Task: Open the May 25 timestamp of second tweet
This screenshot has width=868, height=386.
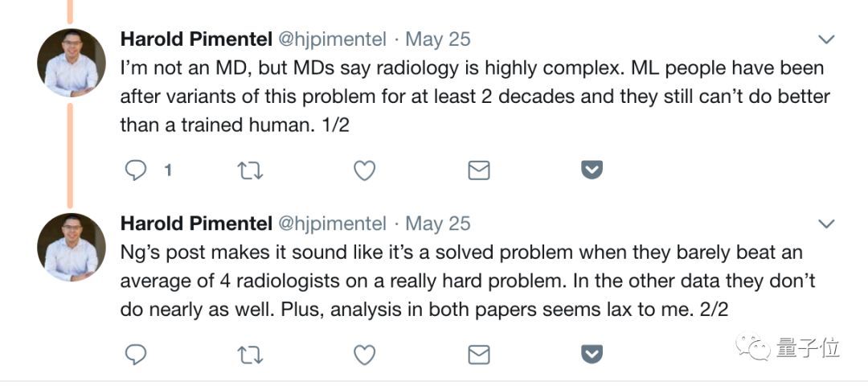Action: (x=438, y=223)
